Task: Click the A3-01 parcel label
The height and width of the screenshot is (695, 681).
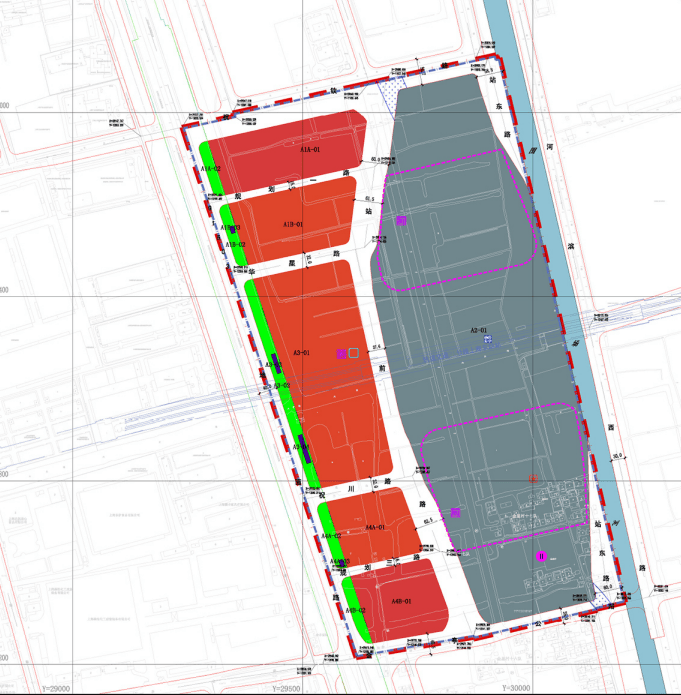Action: pyautogui.click(x=301, y=353)
